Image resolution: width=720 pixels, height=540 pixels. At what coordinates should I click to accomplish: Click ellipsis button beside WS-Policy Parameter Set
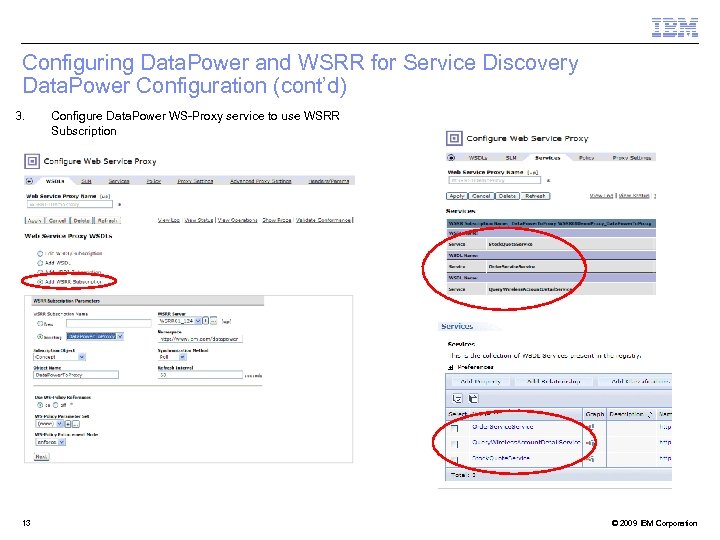coord(75,424)
